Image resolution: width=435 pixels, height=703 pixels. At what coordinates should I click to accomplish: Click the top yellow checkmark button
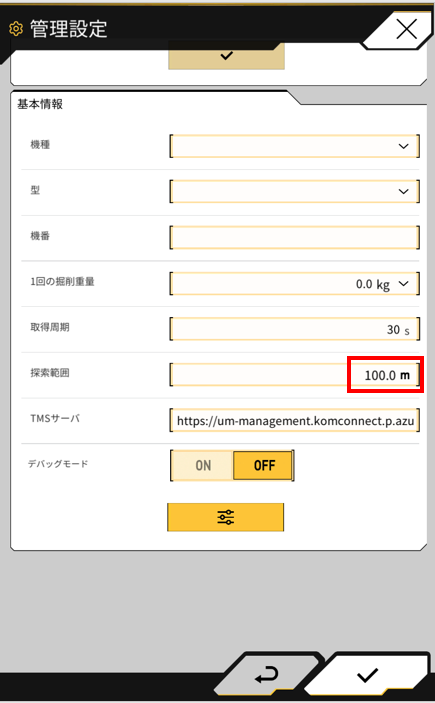click(x=226, y=56)
